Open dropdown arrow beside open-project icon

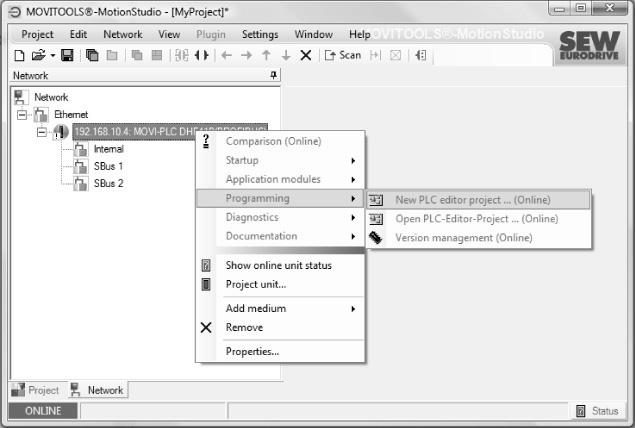pos(52,55)
